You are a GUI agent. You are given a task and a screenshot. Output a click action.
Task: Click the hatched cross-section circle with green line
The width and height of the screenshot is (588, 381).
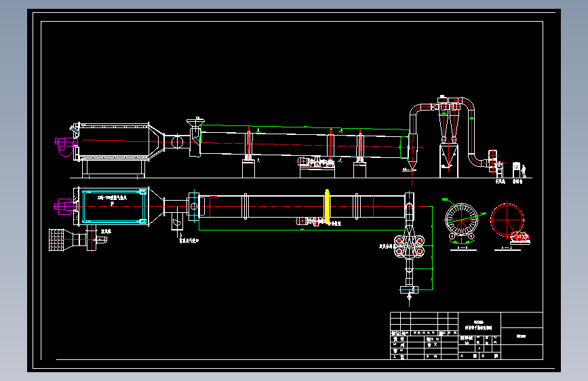click(461, 220)
